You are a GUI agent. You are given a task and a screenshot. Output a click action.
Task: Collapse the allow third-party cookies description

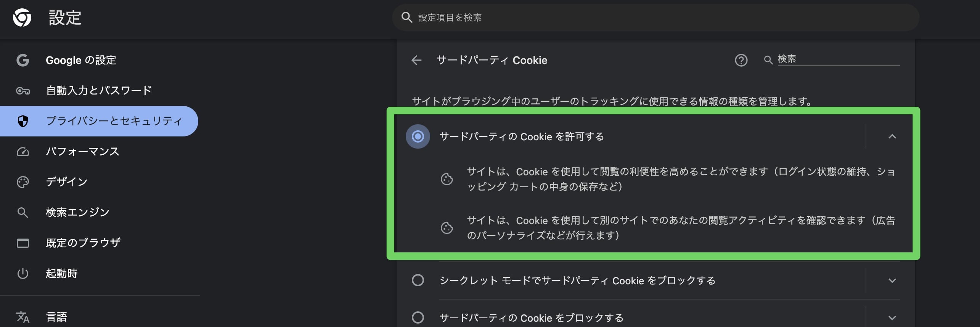click(x=892, y=136)
